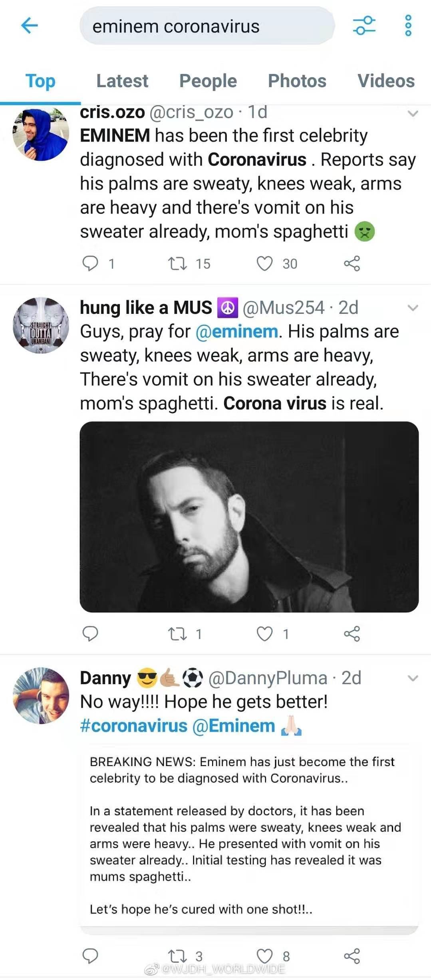The height and width of the screenshot is (980, 431).
Task: Open the #coronavirus hashtag link
Action: coord(134,726)
